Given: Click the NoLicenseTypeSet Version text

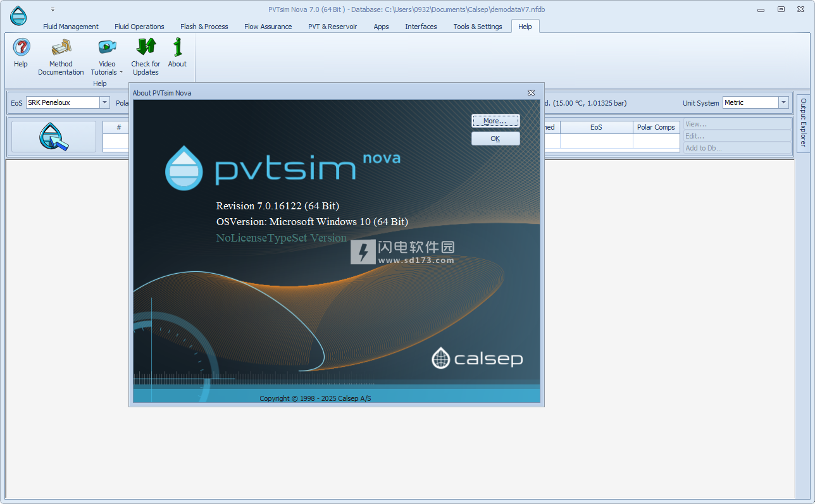Looking at the screenshot, I should point(282,238).
